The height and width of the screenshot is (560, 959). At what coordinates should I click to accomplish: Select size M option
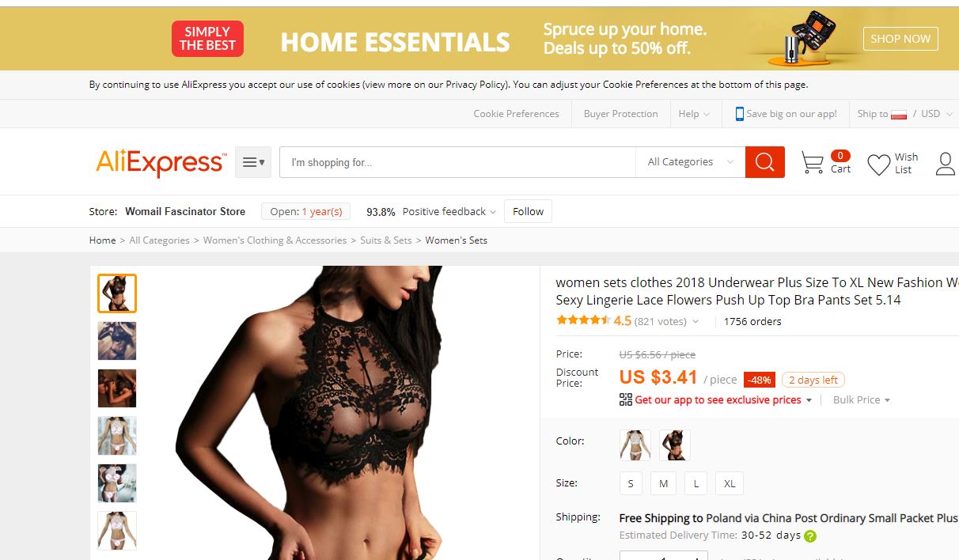pyautogui.click(x=663, y=483)
